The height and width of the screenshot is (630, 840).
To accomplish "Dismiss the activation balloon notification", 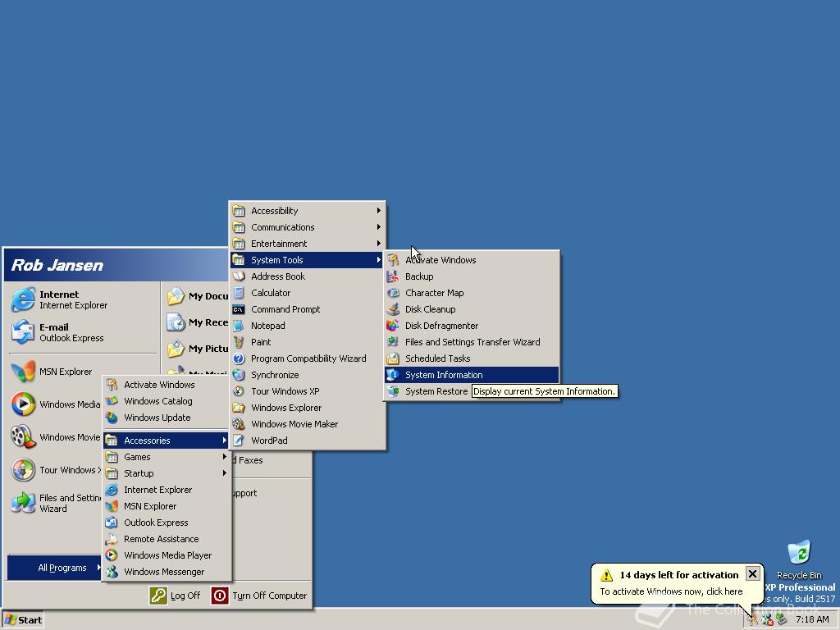I will (x=751, y=574).
